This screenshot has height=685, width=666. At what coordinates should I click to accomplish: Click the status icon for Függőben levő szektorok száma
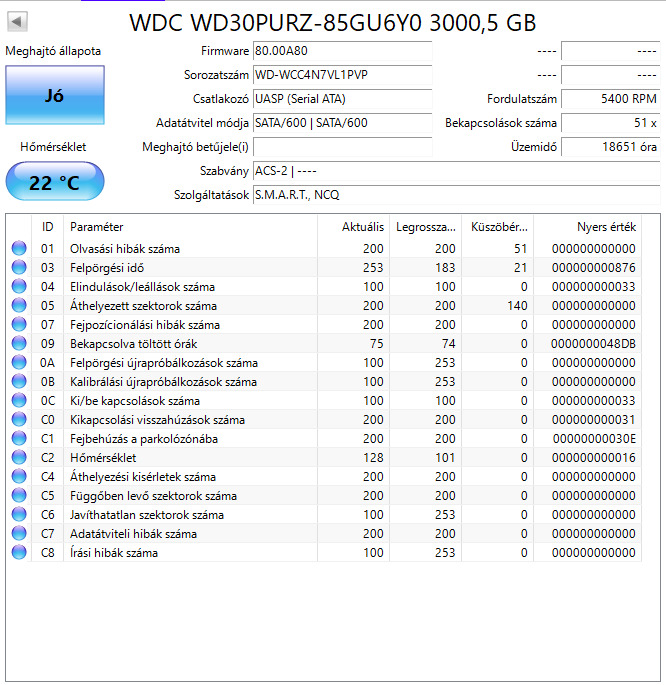coord(19,495)
